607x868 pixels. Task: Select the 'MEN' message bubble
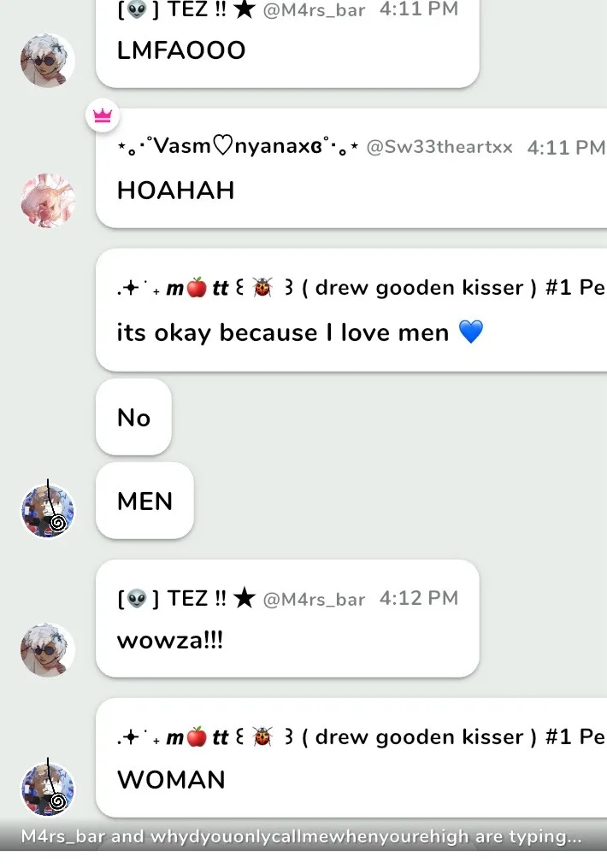coord(144,501)
